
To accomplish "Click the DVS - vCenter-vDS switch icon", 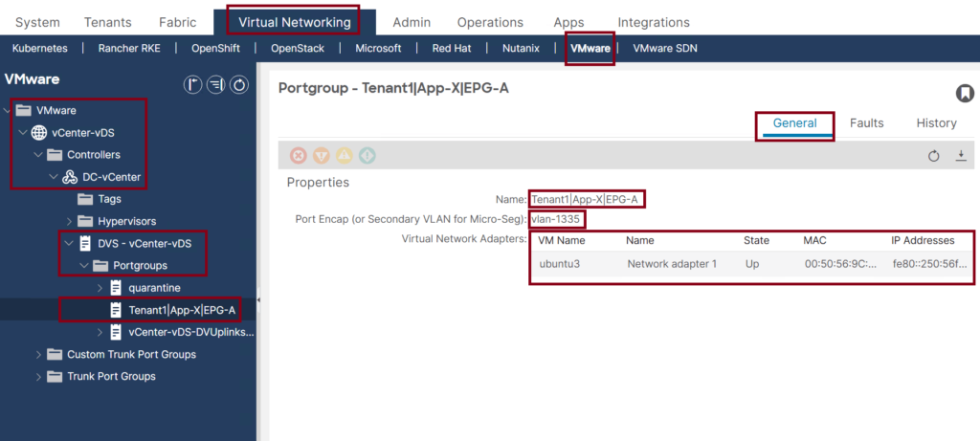I will pos(85,244).
